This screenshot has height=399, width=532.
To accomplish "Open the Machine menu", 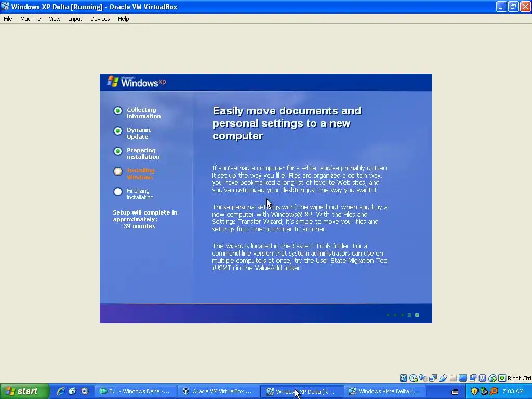I will tap(31, 19).
